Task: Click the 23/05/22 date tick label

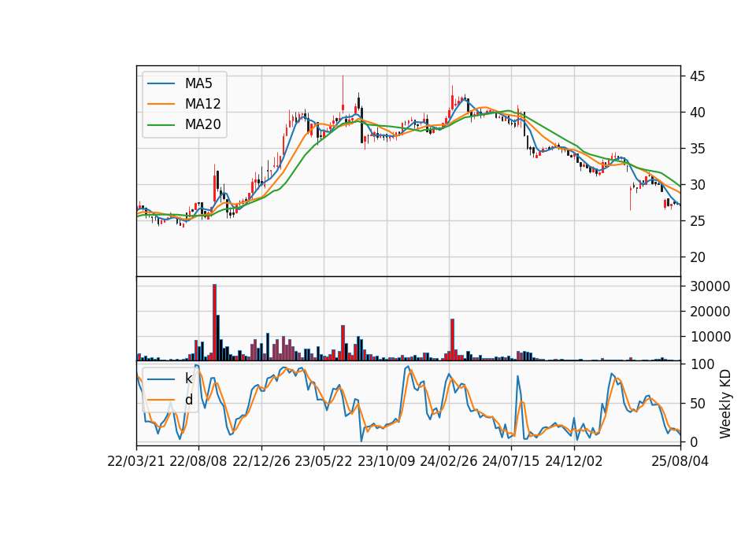Action: [x=324, y=461]
